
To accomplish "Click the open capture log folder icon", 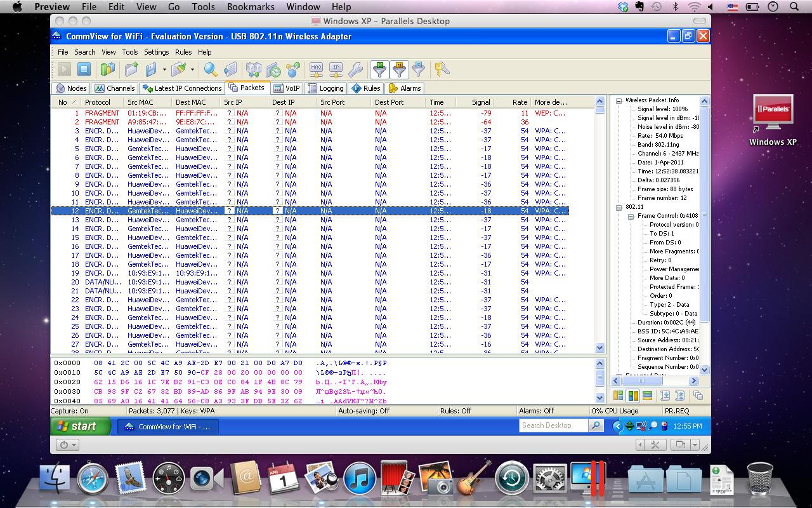I will [131, 69].
